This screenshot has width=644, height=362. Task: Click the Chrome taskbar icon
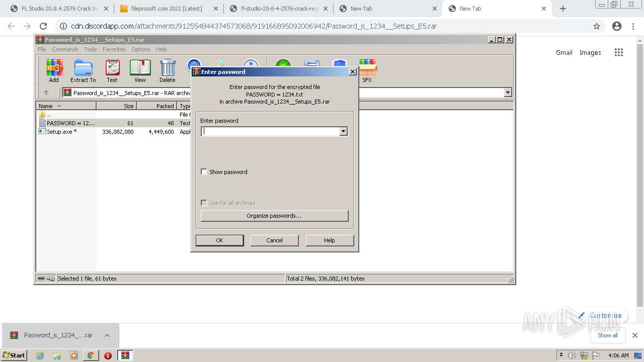coord(91,355)
